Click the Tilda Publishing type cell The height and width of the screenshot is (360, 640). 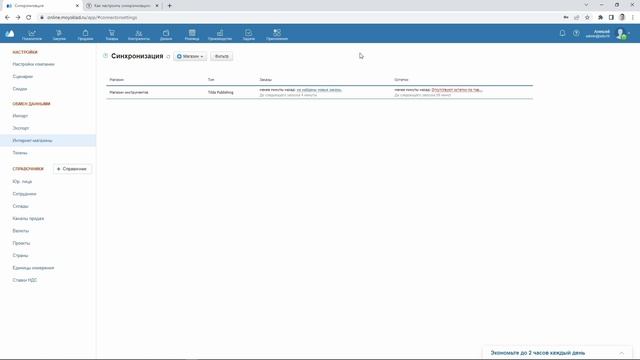221,93
